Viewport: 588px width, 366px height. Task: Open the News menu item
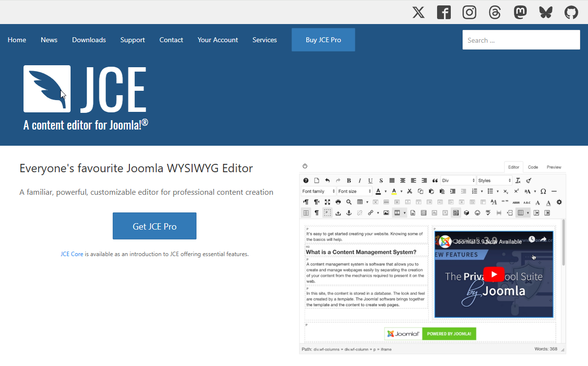click(49, 40)
